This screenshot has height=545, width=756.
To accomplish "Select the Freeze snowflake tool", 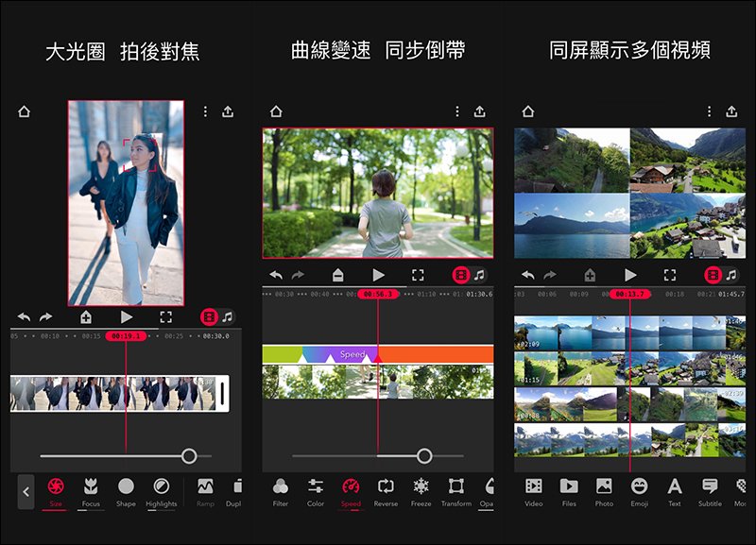I will [x=421, y=488].
